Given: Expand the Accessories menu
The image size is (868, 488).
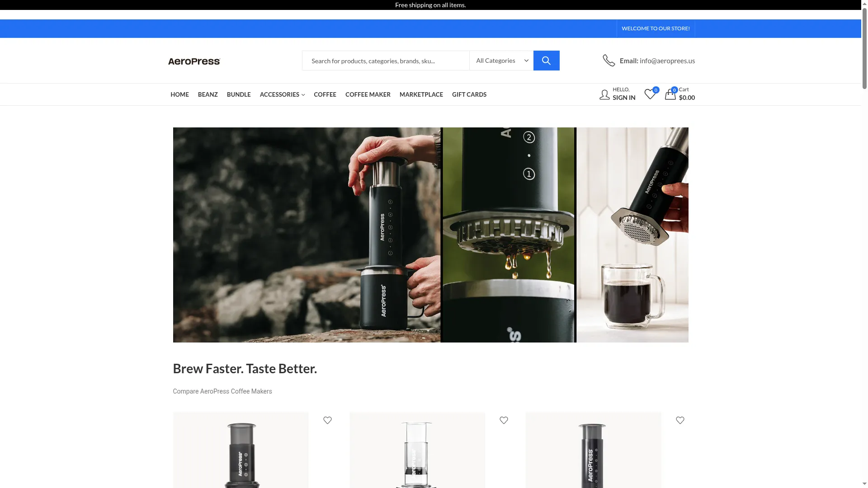Looking at the screenshot, I should point(282,94).
